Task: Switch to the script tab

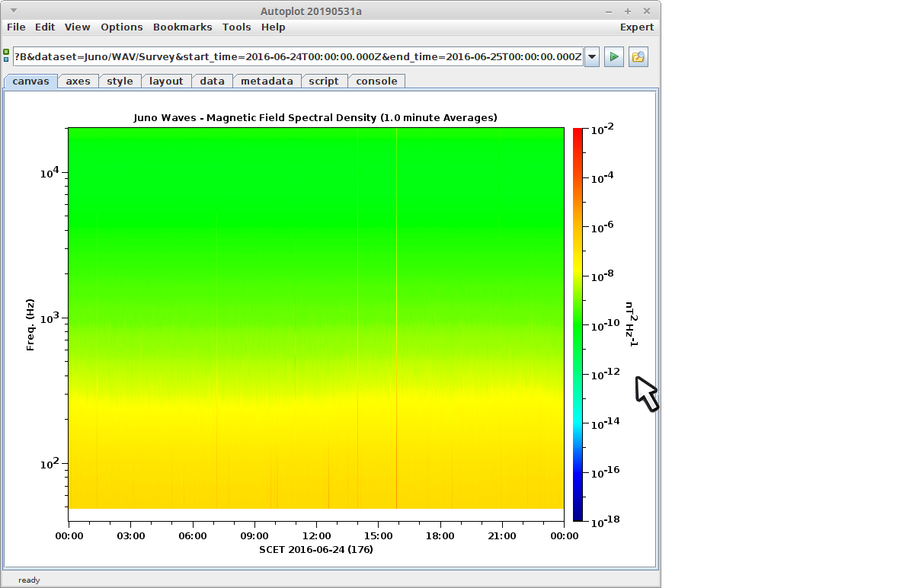Action: point(323,81)
